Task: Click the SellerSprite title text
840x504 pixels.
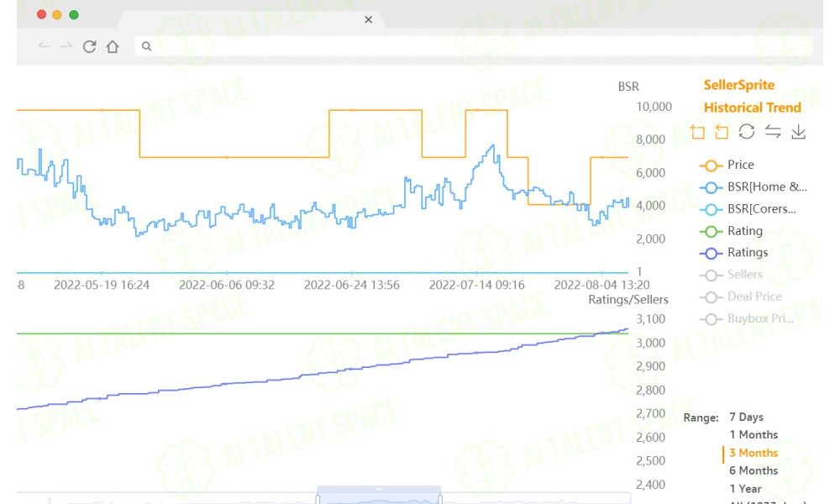Action: click(738, 85)
